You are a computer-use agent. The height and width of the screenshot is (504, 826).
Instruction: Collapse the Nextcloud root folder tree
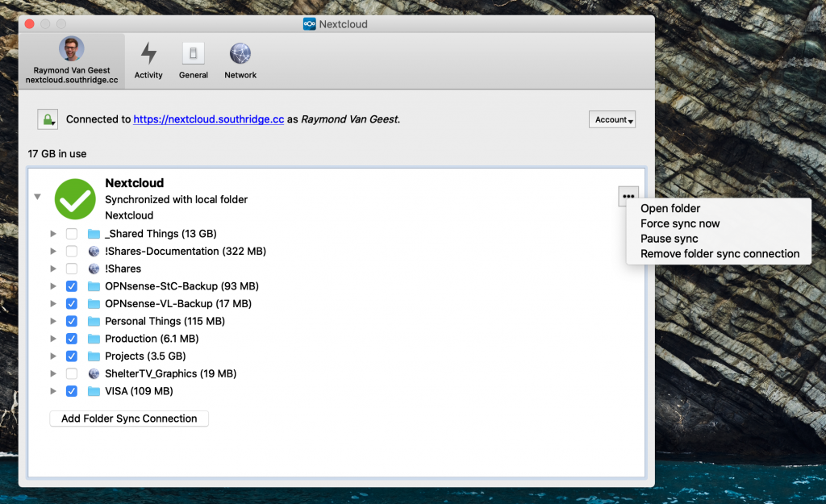tap(37, 197)
